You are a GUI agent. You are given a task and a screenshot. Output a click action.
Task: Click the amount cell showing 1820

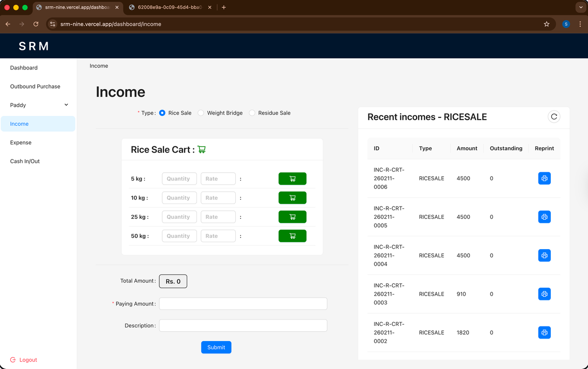463,333
